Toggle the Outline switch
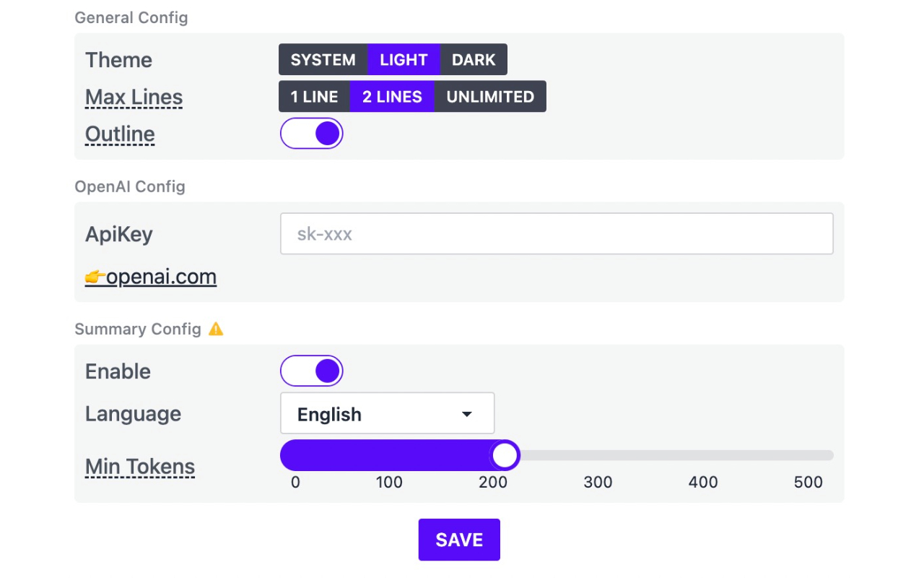The width and height of the screenshot is (924, 578). (x=311, y=134)
